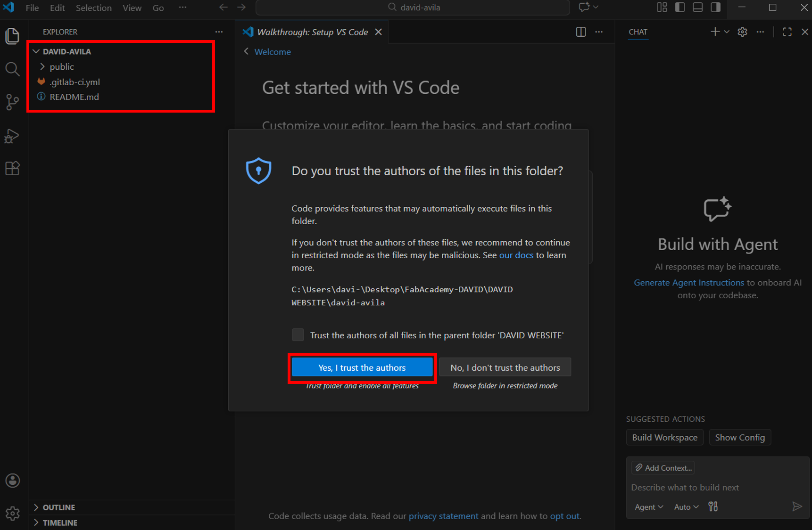Open the Explorer view in activity bar

pyautogui.click(x=12, y=36)
